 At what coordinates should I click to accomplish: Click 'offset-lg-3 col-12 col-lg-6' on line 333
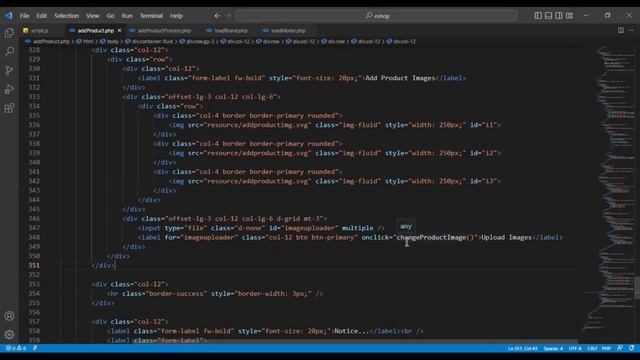pyautogui.click(x=222, y=97)
